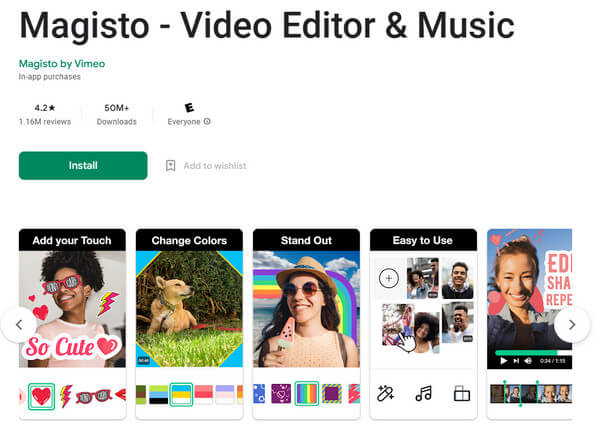Click the 1.16M reviews text

point(45,122)
